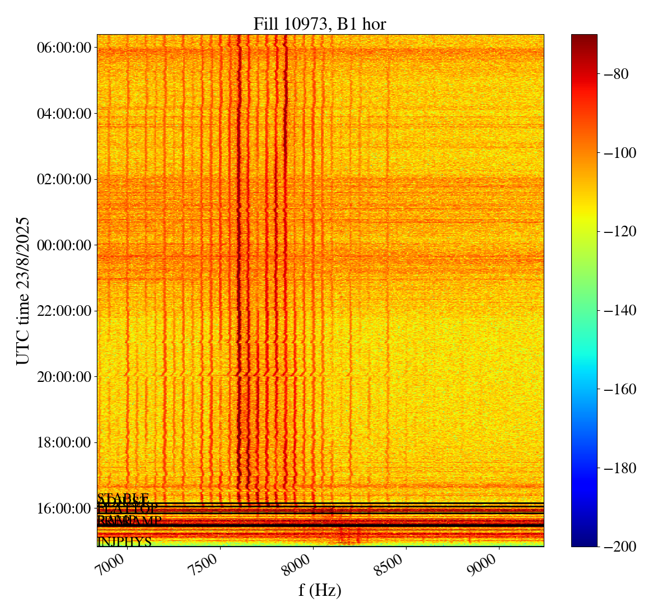672x616 pixels.
Task: Pick the 18:00:00 time tick label
Action: coord(64,442)
